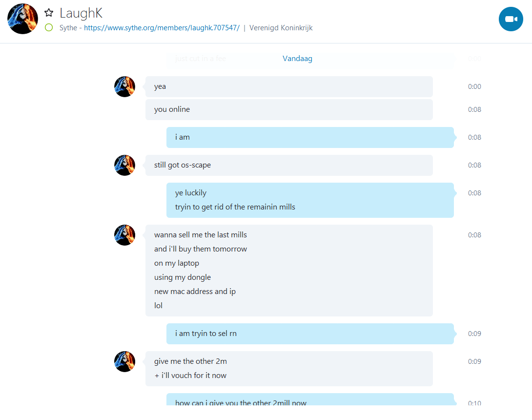Click the 'new mac address and ip' text line

coord(195,292)
